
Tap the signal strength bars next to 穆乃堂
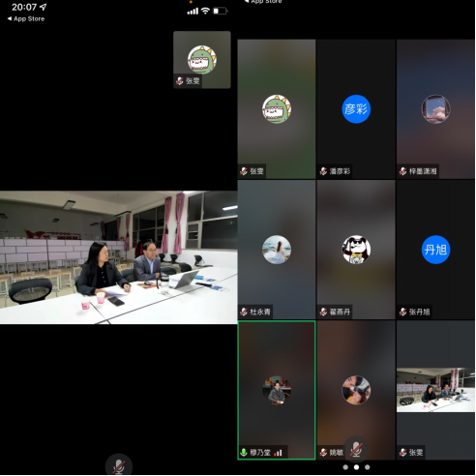click(278, 453)
